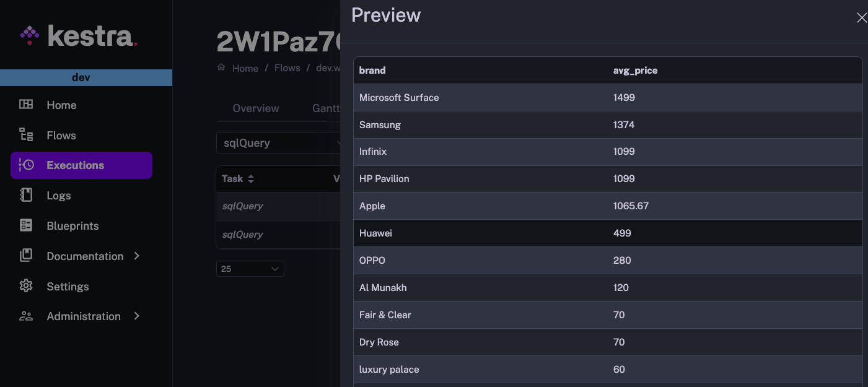Click the Kestra logo
The width and height of the screenshot is (868, 387).
79,35
